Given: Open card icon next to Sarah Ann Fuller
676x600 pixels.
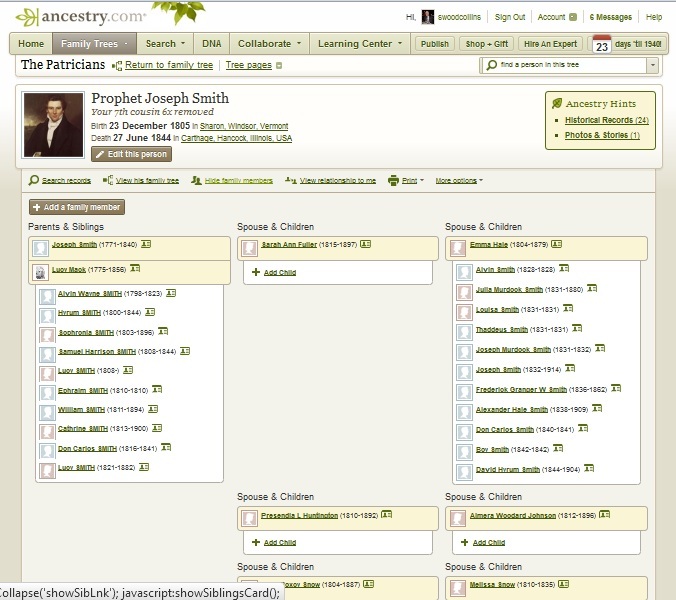Looking at the screenshot, I should 366,244.
